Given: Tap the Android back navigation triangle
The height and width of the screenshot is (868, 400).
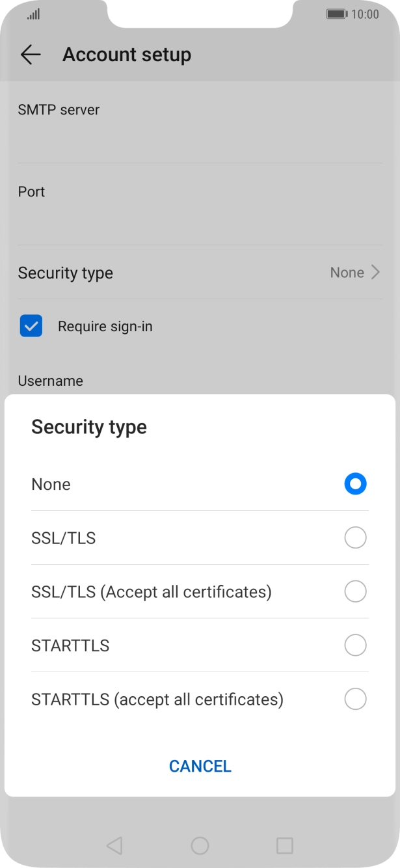Looking at the screenshot, I should [114, 845].
